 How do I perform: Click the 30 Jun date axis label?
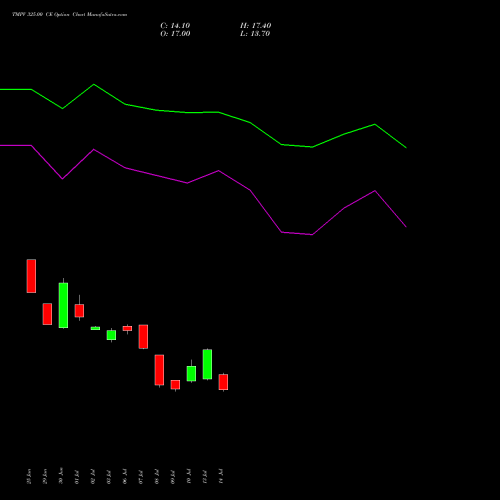click(x=61, y=476)
